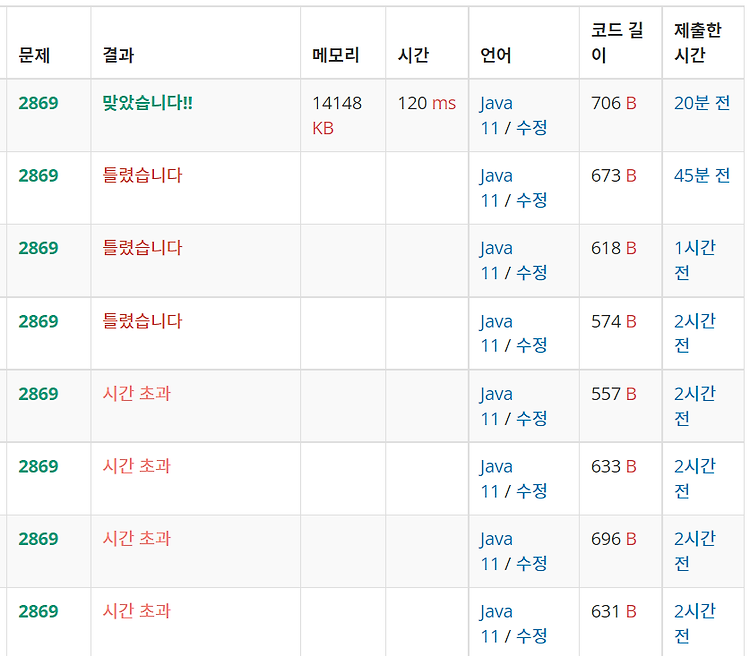The image size is (750, 656).
Task: Select the 633 B code length
Action: pyautogui.click(x=614, y=467)
